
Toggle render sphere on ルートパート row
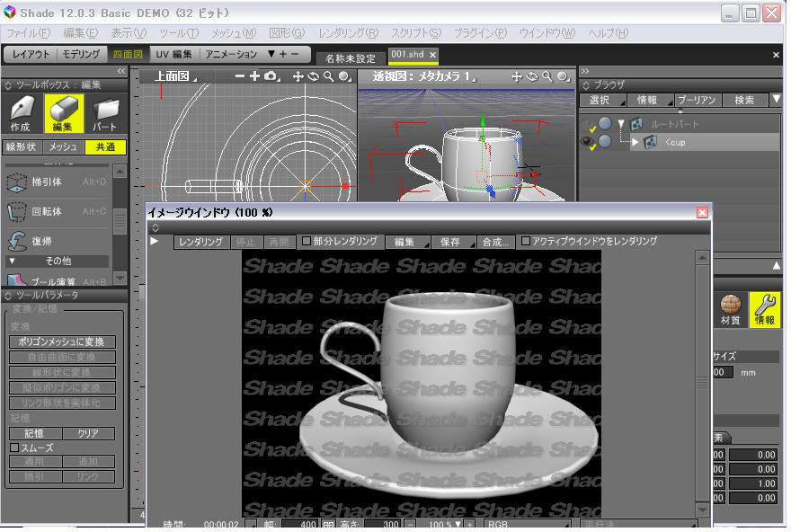[605, 122]
